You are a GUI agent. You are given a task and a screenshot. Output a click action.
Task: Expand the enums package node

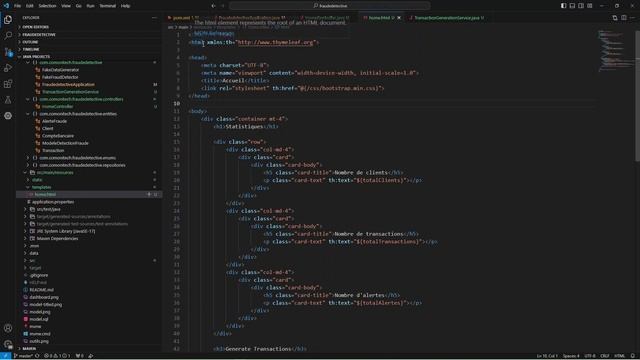pos(28,158)
